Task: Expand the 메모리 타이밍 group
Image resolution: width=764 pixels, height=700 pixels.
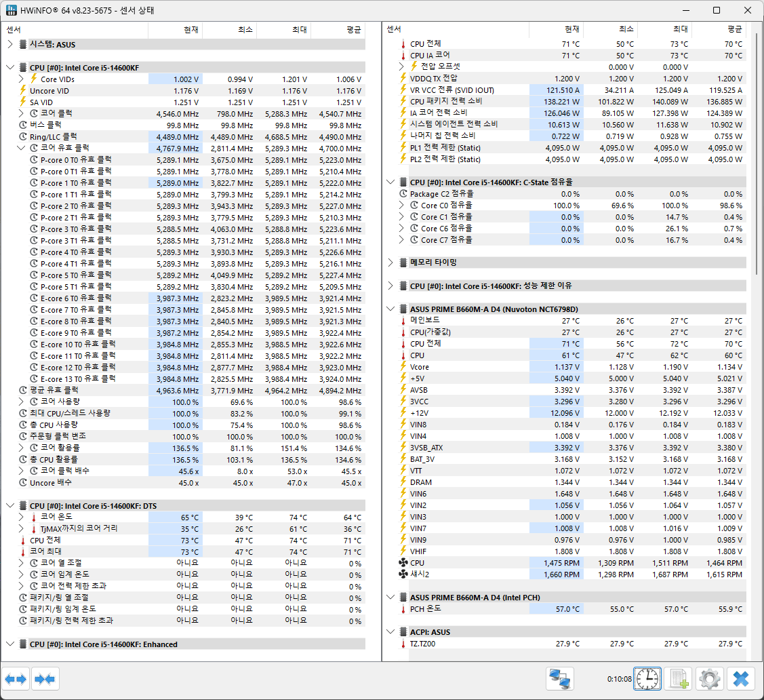Action: coord(390,262)
